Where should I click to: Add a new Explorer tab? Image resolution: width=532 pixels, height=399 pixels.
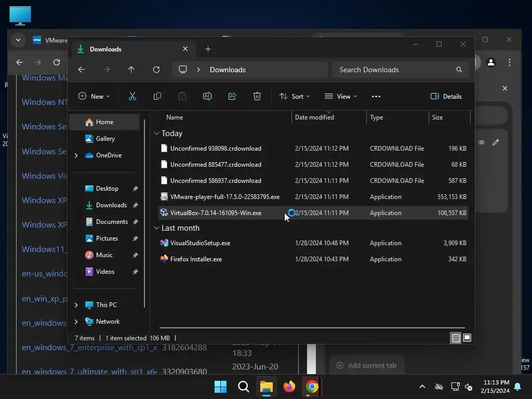pyautogui.click(x=208, y=49)
